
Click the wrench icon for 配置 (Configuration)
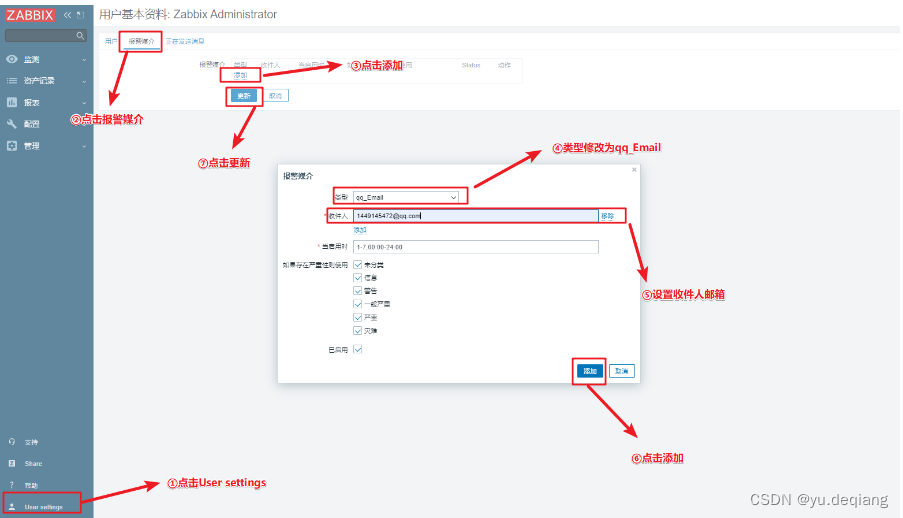click(12, 124)
